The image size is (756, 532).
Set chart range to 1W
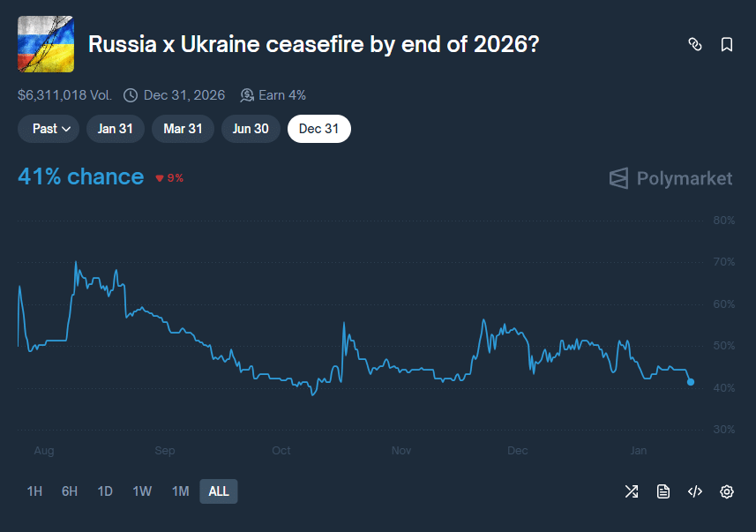tap(142, 491)
